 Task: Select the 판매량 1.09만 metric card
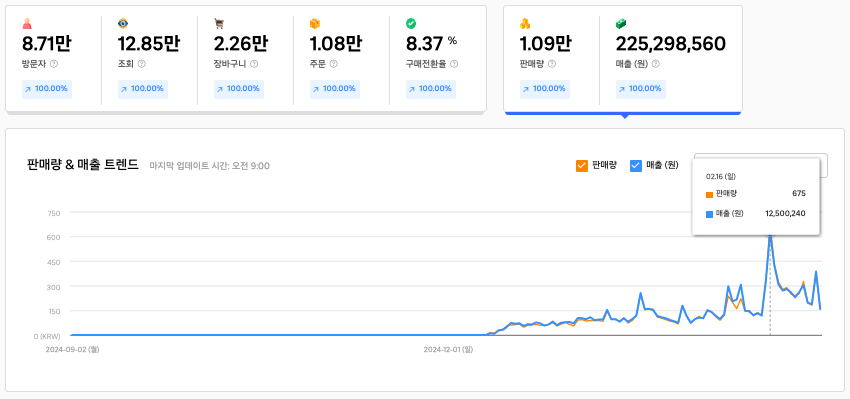click(x=551, y=60)
